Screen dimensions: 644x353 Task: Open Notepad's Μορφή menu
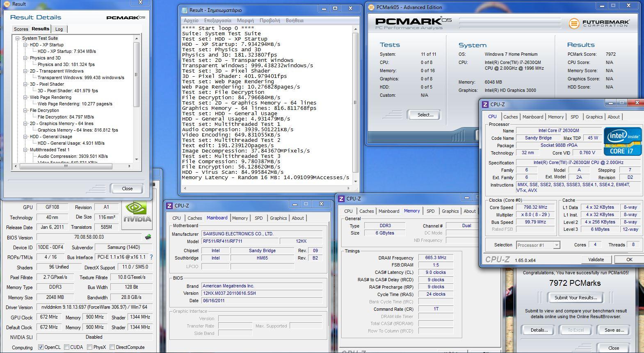coord(245,20)
